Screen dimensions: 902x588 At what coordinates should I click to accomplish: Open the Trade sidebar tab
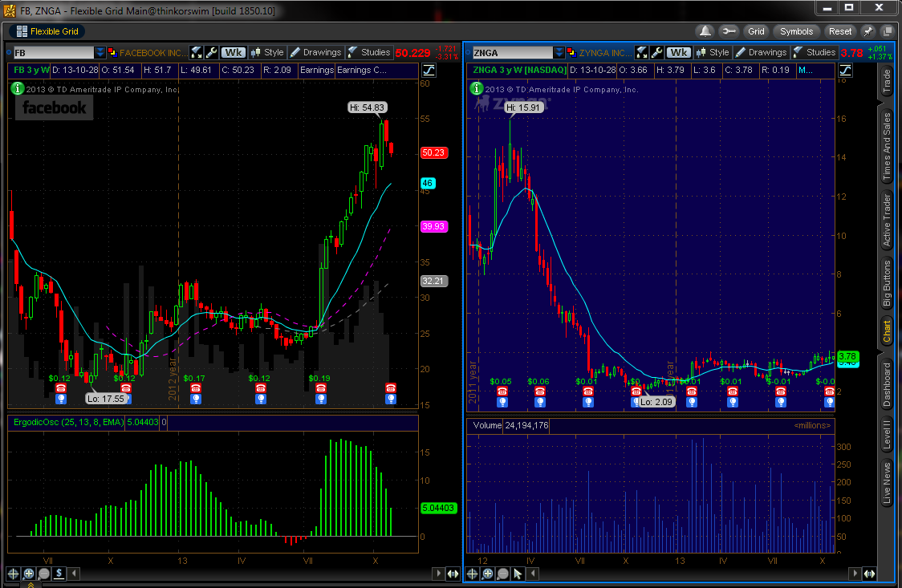887,82
